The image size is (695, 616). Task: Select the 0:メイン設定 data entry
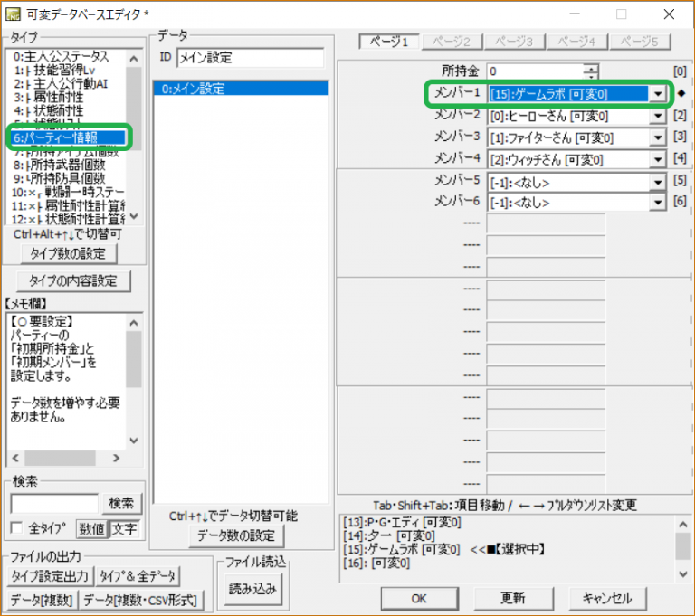coord(240,89)
